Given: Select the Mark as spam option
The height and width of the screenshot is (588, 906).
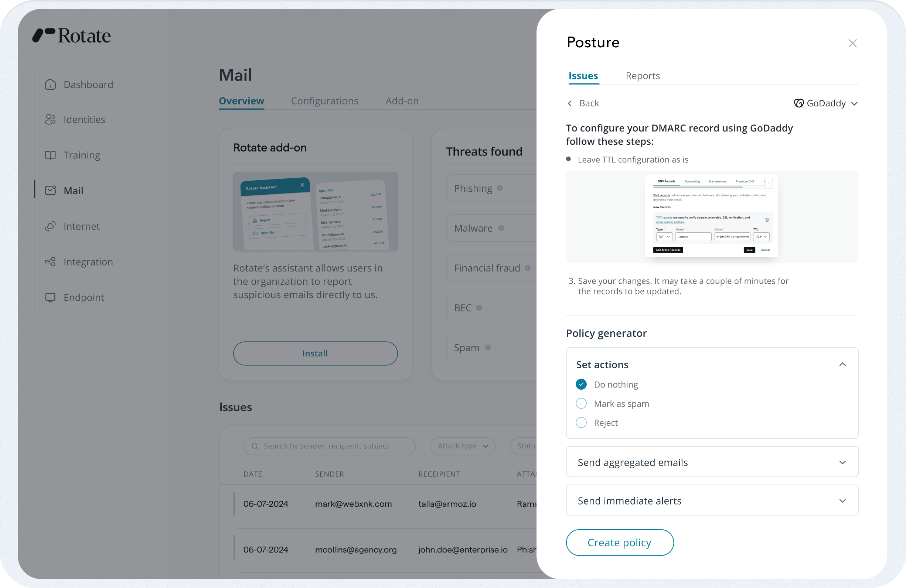Looking at the screenshot, I should [x=581, y=403].
